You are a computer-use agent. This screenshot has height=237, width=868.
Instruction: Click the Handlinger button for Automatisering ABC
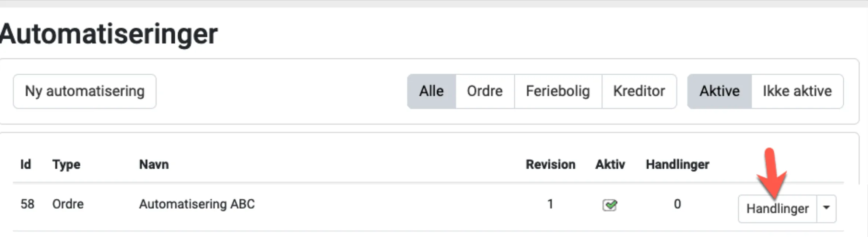pyautogui.click(x=777, y=209)
